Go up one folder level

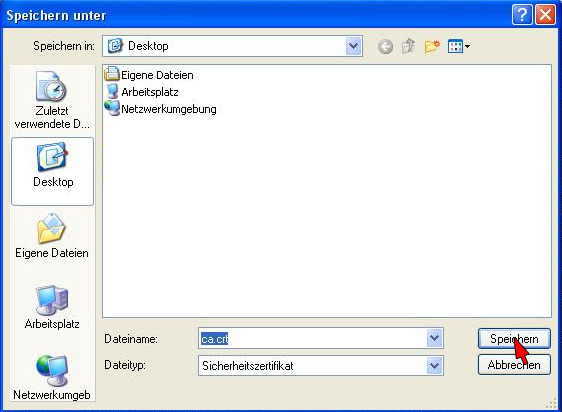pos(408,46)
